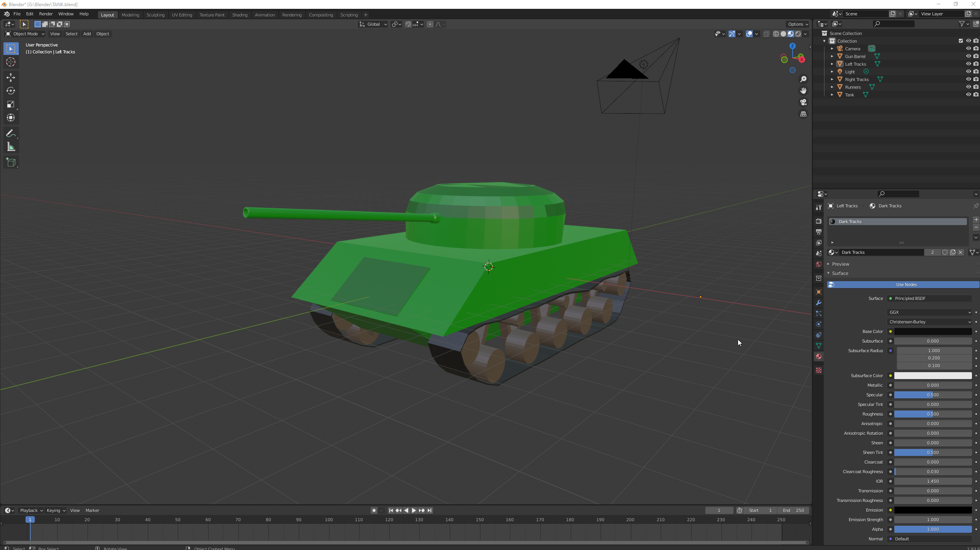Image resolution: width=980 pixels, height=550 pixels.
Task: Play the animation forward
Action: pyautogui.click(x=414, y=510)
